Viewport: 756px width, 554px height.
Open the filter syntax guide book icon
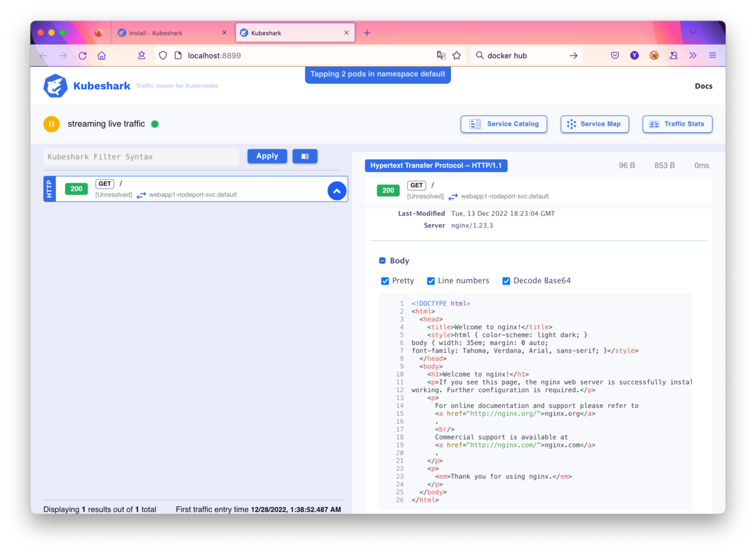pyautogui.click(x=305, y=156)
